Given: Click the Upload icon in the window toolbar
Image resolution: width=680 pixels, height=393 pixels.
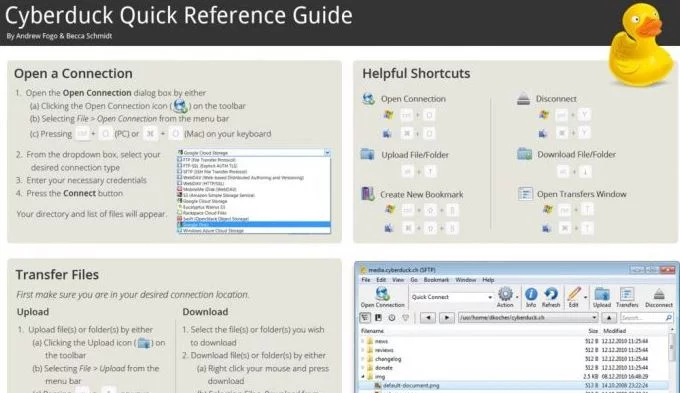Looking at the screenshot, I should coord(602,294).
